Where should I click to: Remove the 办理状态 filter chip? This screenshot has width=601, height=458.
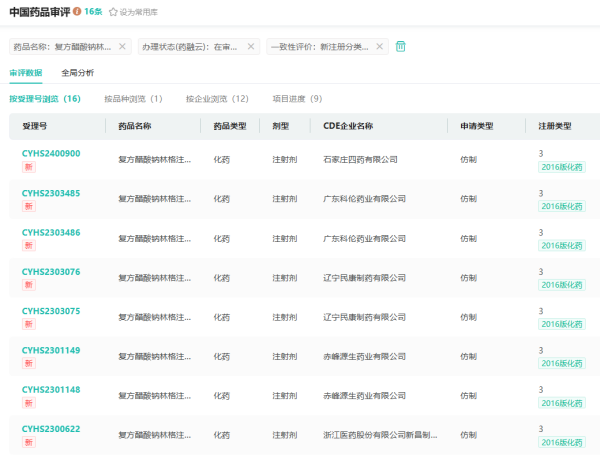(251, 46)
